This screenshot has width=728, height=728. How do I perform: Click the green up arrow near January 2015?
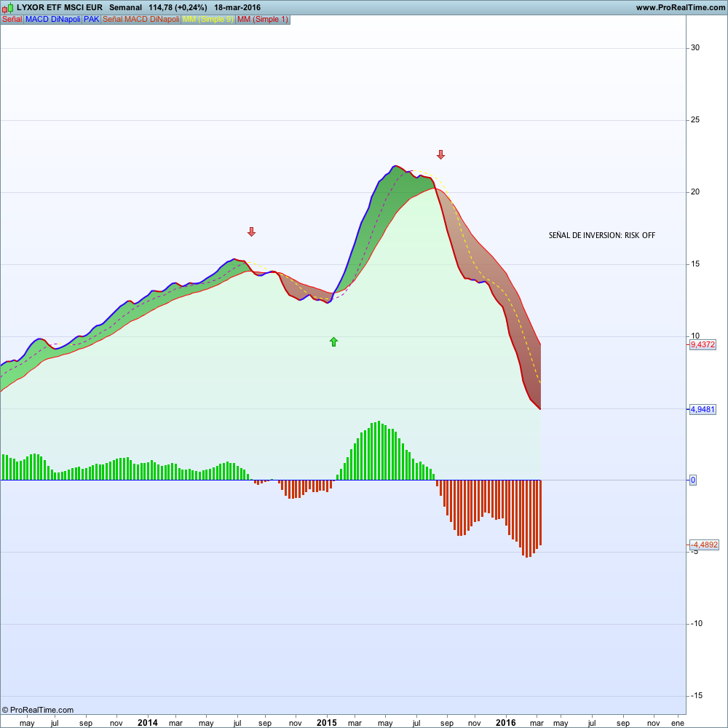coord(333,341)
